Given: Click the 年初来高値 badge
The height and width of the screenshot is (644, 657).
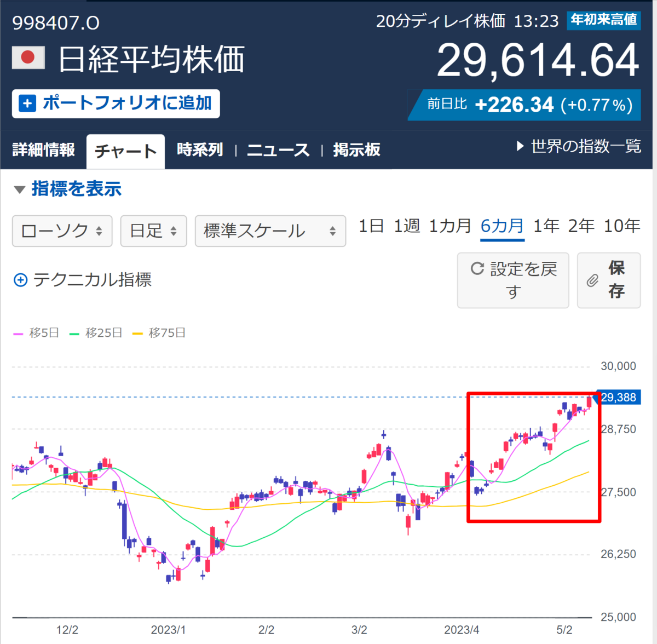Looking at the screenshot, I should click(604, 20).
